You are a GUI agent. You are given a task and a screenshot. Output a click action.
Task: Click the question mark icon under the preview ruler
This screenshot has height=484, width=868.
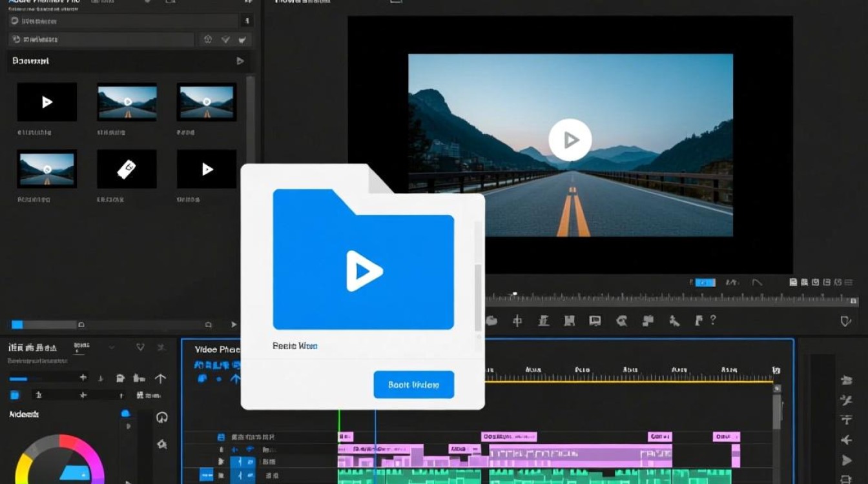(x=713, y=320)
